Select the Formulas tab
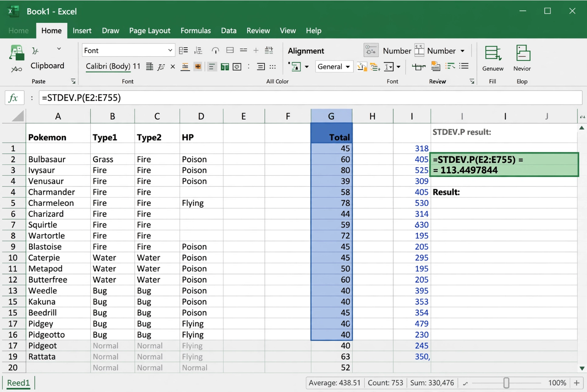Screen dimensions: 587x392 [196, 31]
